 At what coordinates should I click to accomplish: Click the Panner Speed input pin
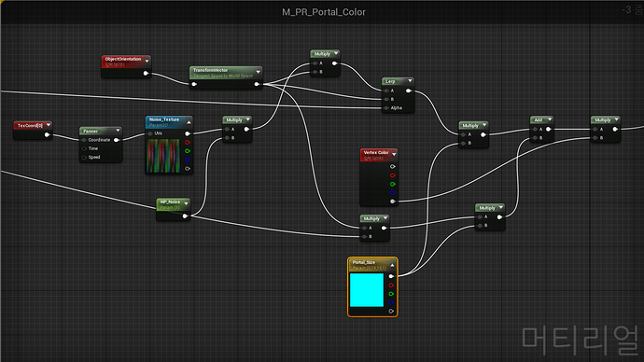tap(84, 157)
